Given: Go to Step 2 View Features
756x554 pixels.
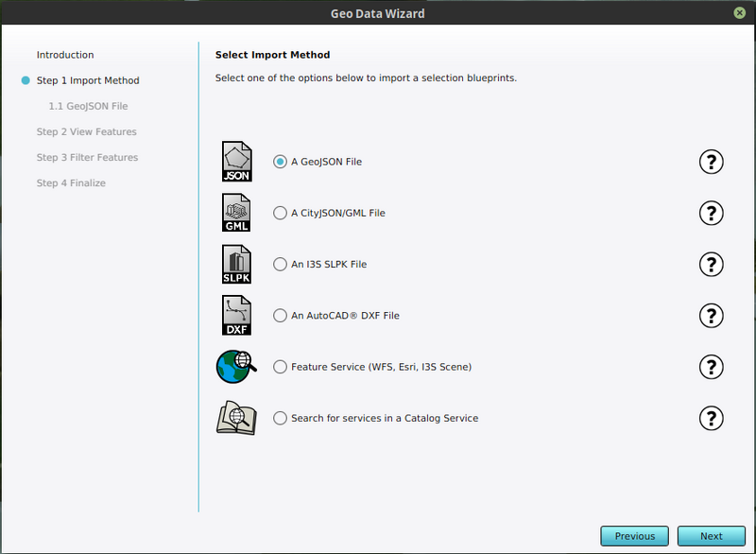Looking at the screenshot, I should click(x=86, y=131).
